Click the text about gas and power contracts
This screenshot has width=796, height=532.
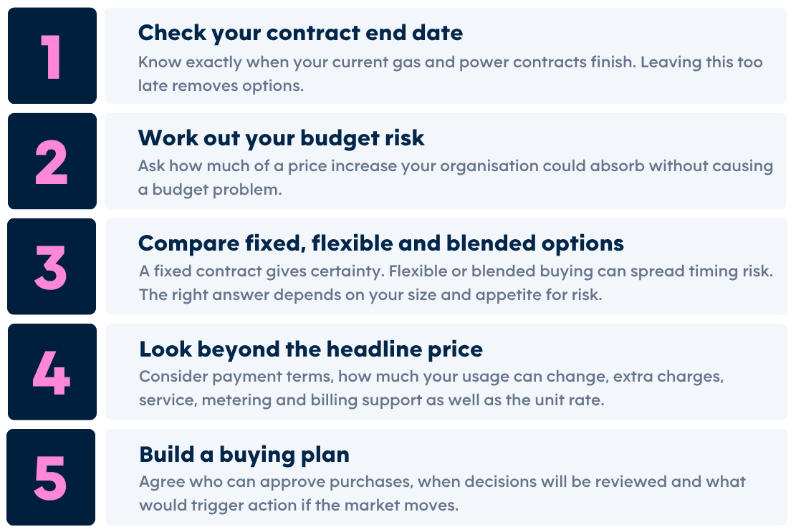tap(450, 74)
